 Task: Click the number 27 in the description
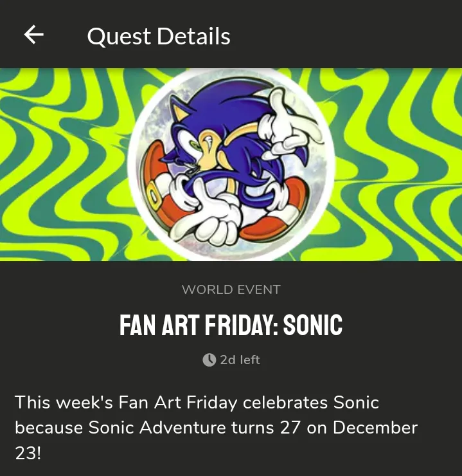[291, 428]
